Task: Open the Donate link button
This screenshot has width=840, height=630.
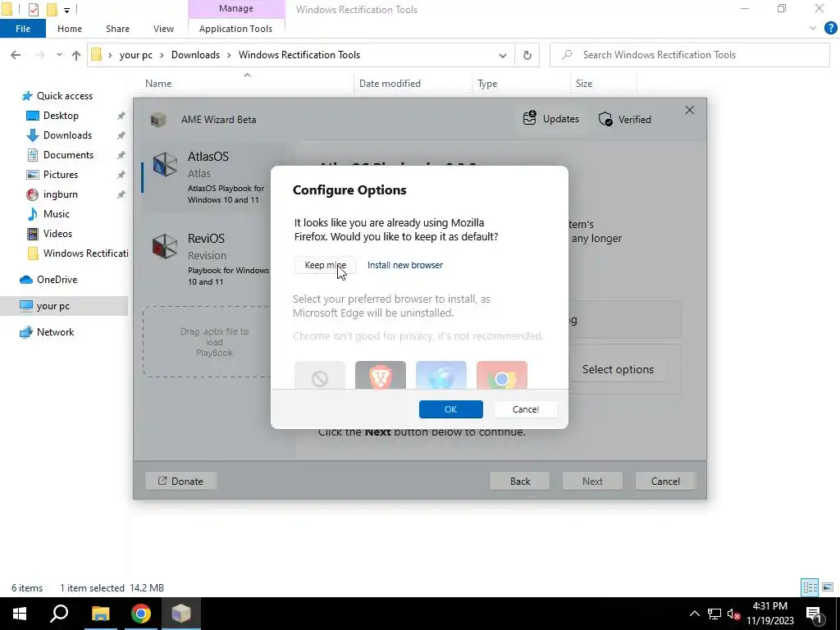Action: click(180, 481)
